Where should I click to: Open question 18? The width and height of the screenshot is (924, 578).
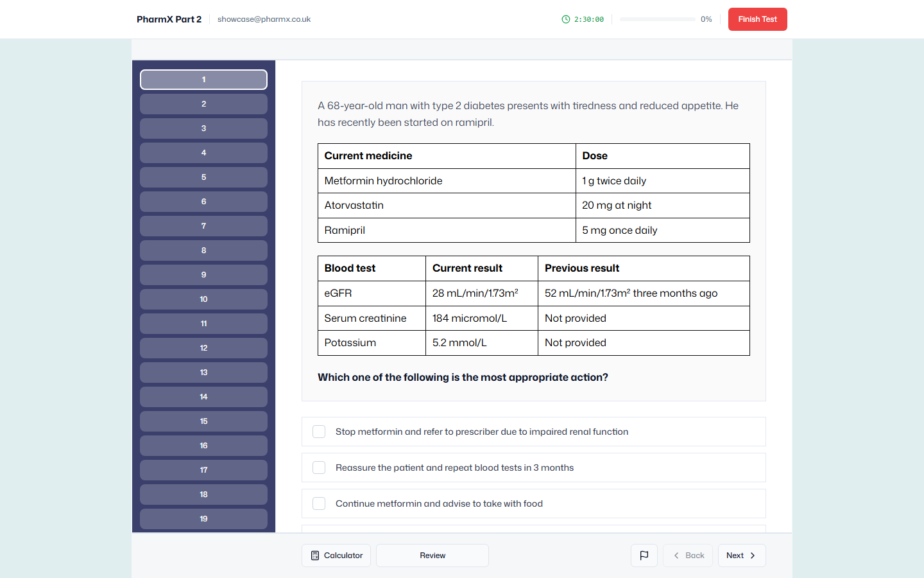204,495
